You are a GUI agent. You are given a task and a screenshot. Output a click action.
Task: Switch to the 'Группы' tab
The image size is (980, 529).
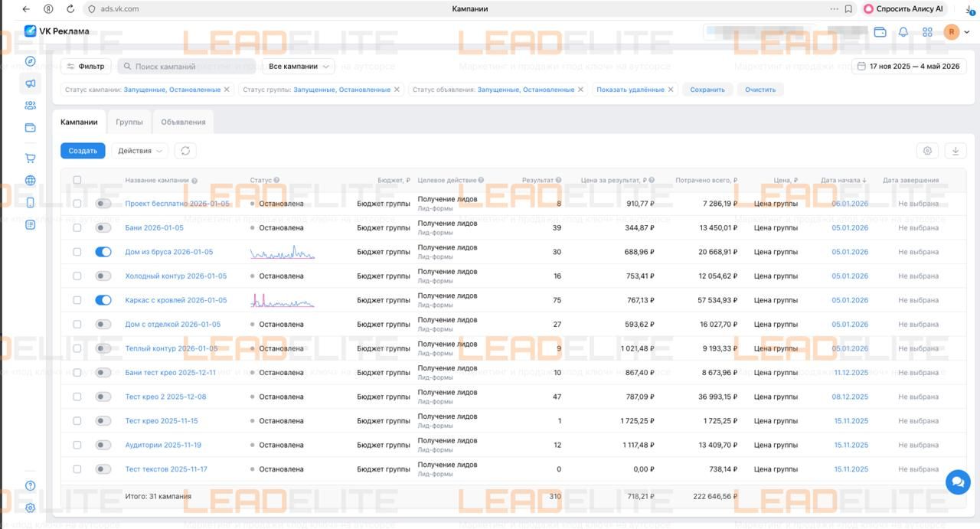click(x=129, y=122)
